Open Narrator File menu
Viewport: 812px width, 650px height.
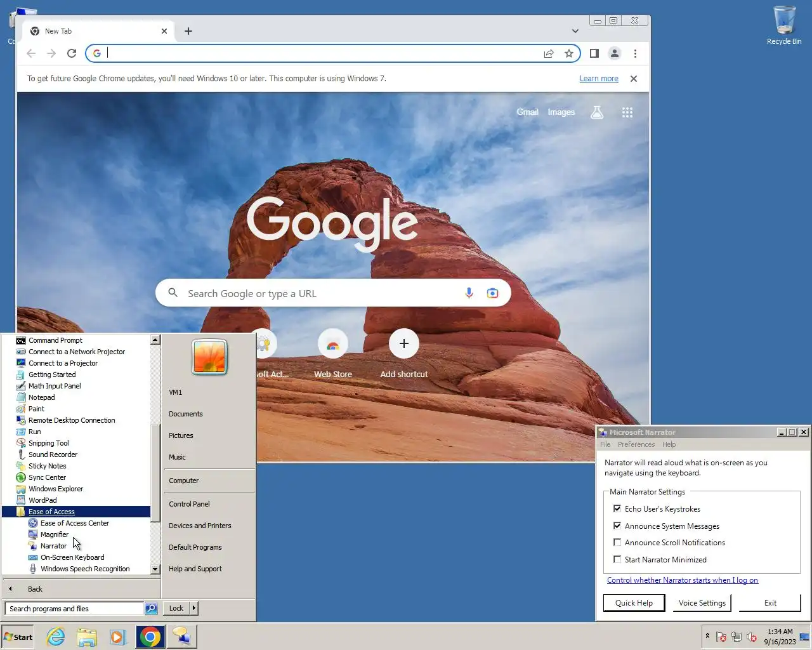click(605, 444)
